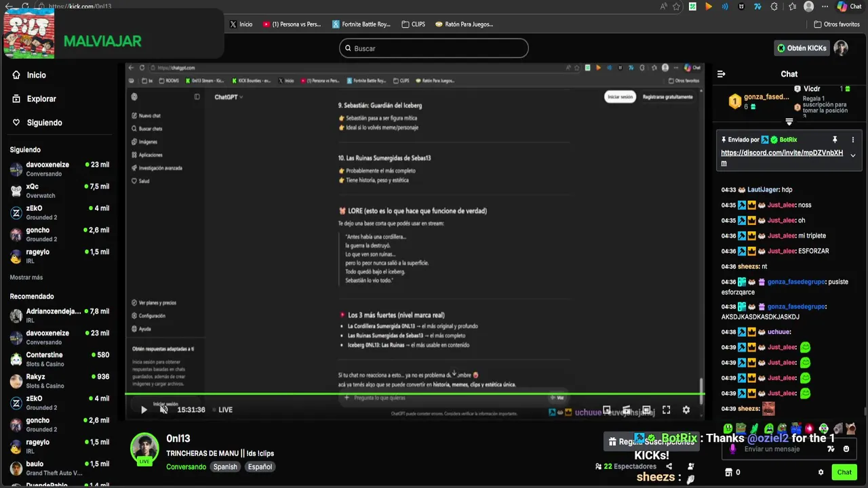The width and height of the screenshot is (868, 488).
Task: Expand the pinned Discord message chevron
Action: (853, 155)
